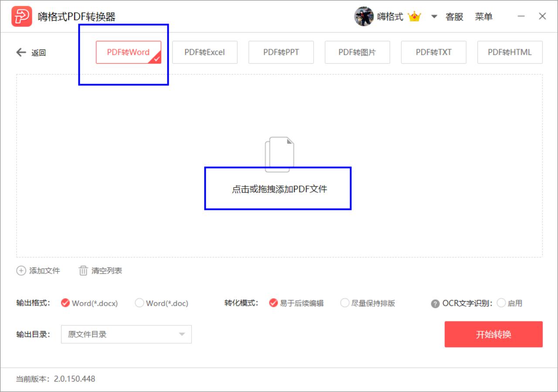Click the 添加文件 plus icon

coord(21,270)
